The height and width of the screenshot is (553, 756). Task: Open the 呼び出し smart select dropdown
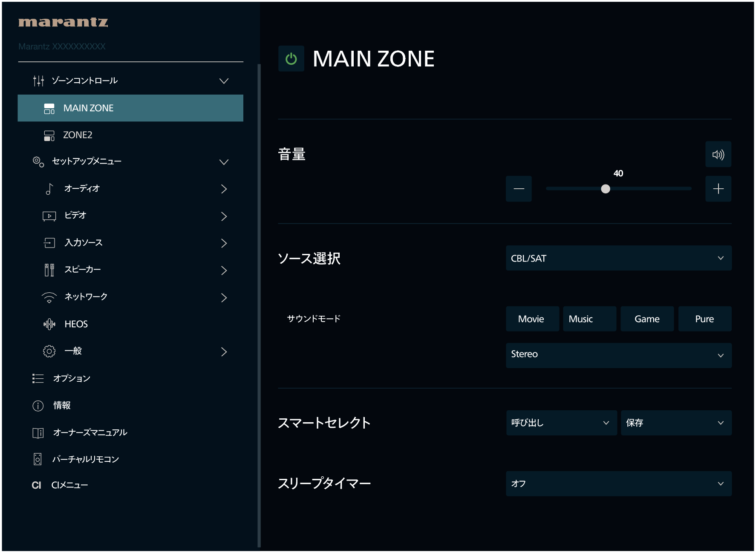point(561,423)
